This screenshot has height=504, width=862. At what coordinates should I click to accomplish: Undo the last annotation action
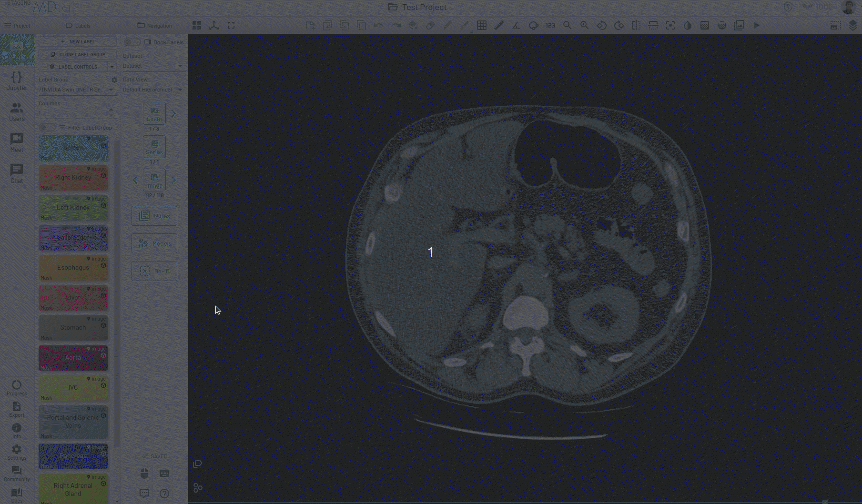point(379,25)
